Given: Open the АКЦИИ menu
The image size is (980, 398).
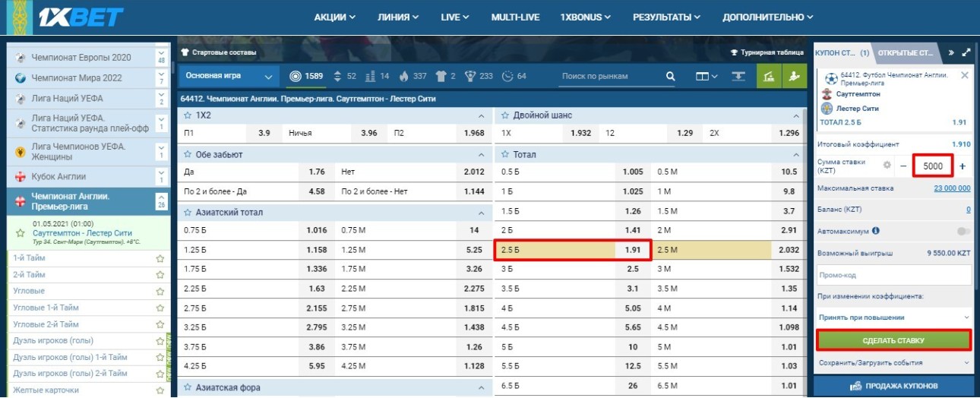Looking at the screenshot, I should click(335, 17).
